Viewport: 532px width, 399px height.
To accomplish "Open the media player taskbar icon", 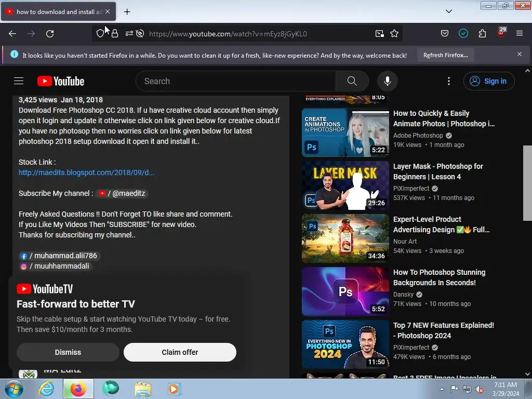I will click(x=175, y=389).
